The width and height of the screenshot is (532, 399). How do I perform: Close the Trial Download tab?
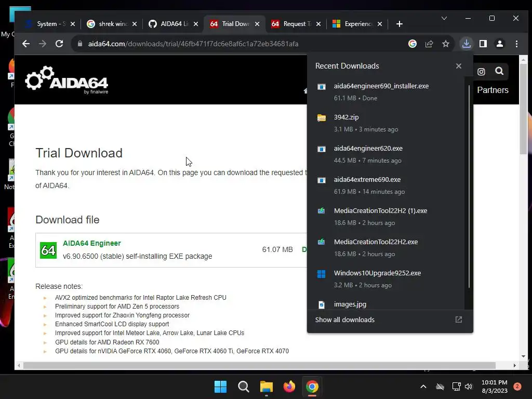(257, 24)
